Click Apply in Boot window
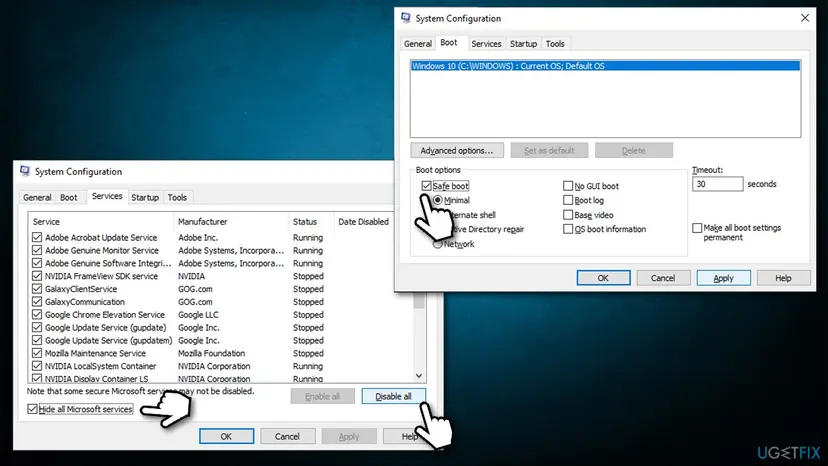This screenshot has width=828, height=466. tap(723, 278)
